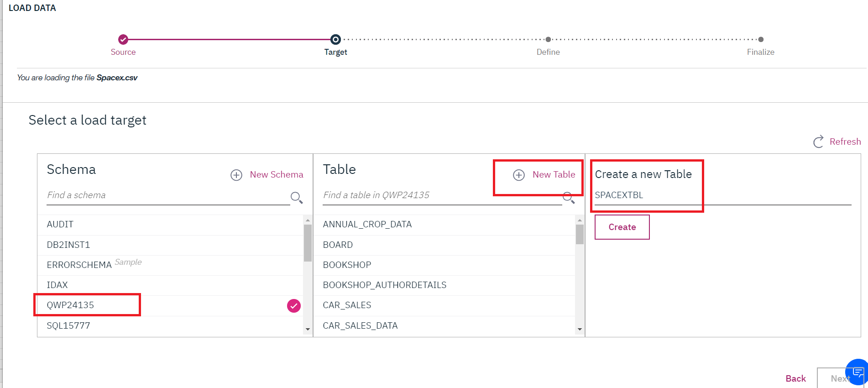868x388 pixels.
Task: Click the completed Source step checkmark
Action: click(x=123, y=39)
